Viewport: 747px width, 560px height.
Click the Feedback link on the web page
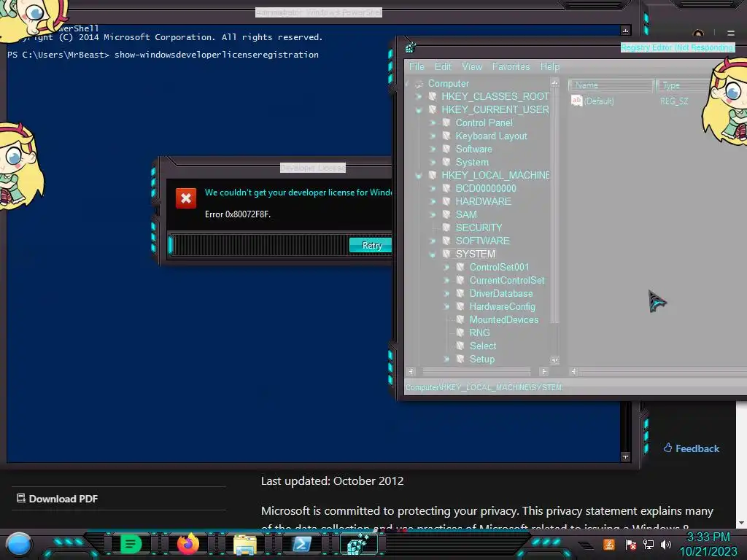tap(692, 448)
